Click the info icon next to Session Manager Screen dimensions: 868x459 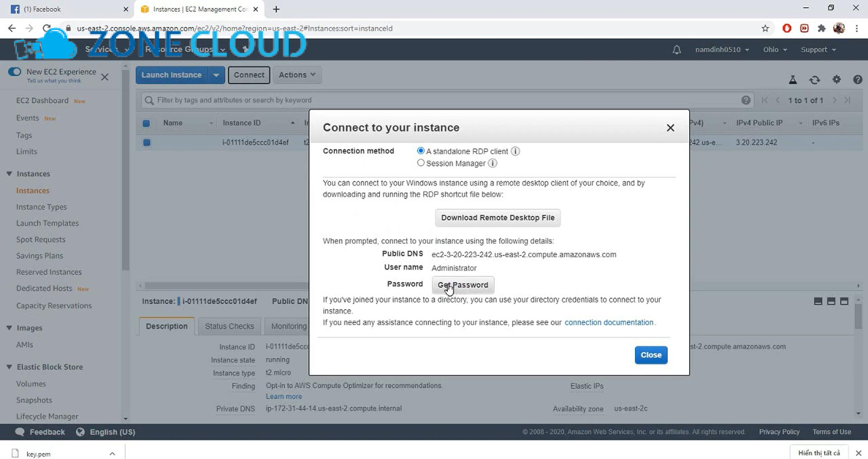coord(492,163)
